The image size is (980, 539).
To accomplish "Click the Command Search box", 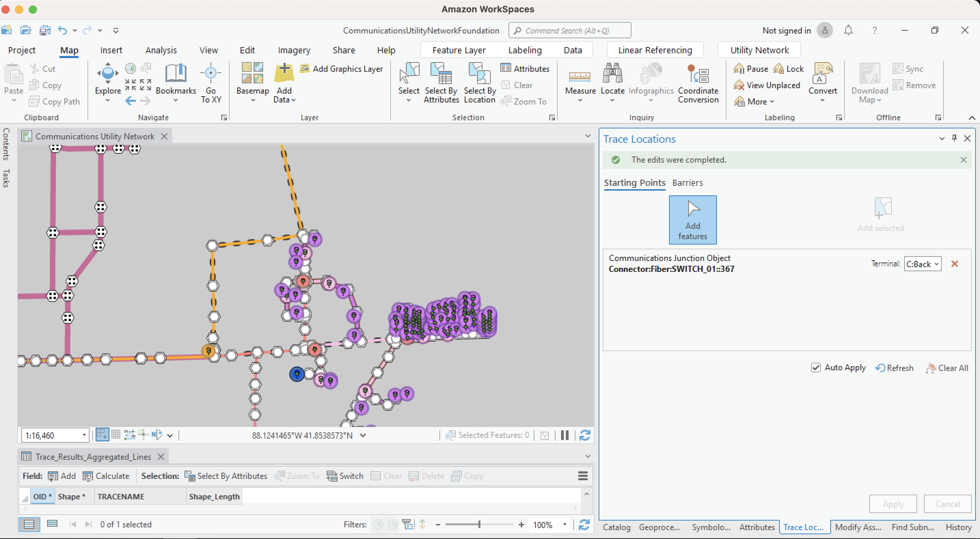I will pyautogui.click(x=570, y=30).
